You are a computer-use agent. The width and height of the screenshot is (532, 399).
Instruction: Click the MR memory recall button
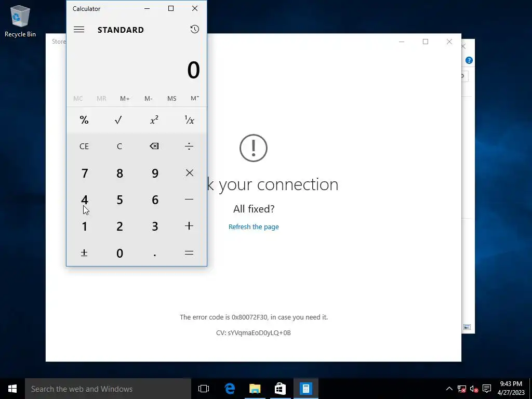click(x=101, y=98)
